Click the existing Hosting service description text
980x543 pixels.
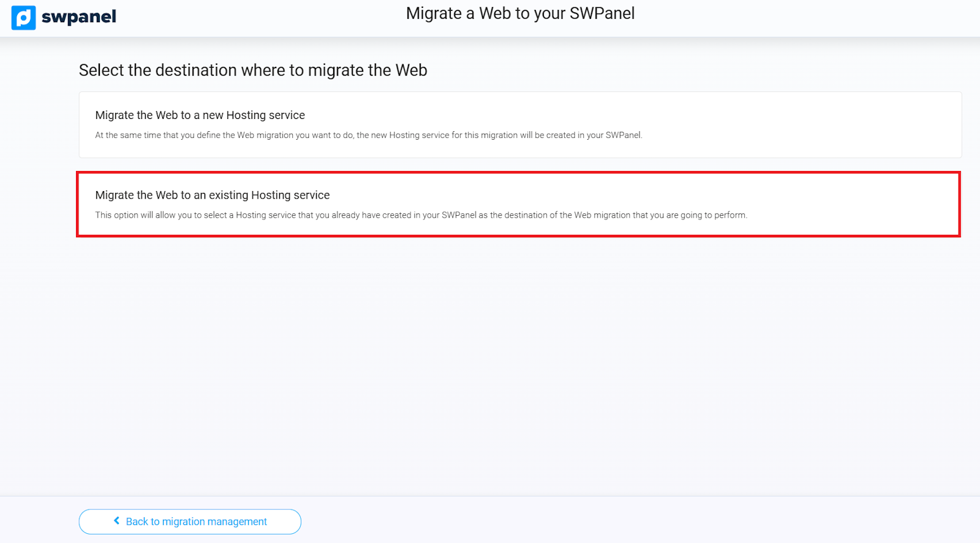coord(421,215)
